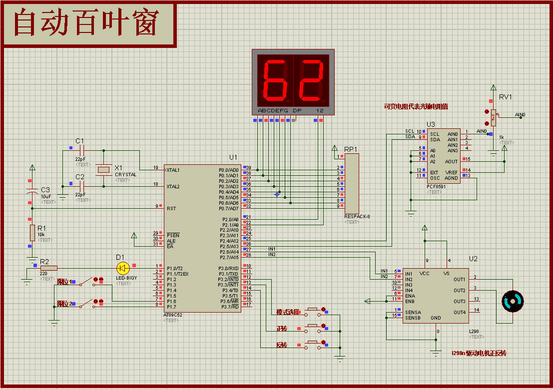Click the AT89C52 microcontroller U1 body
This screenshot has height=389, width=553.
tap(203, 238)
